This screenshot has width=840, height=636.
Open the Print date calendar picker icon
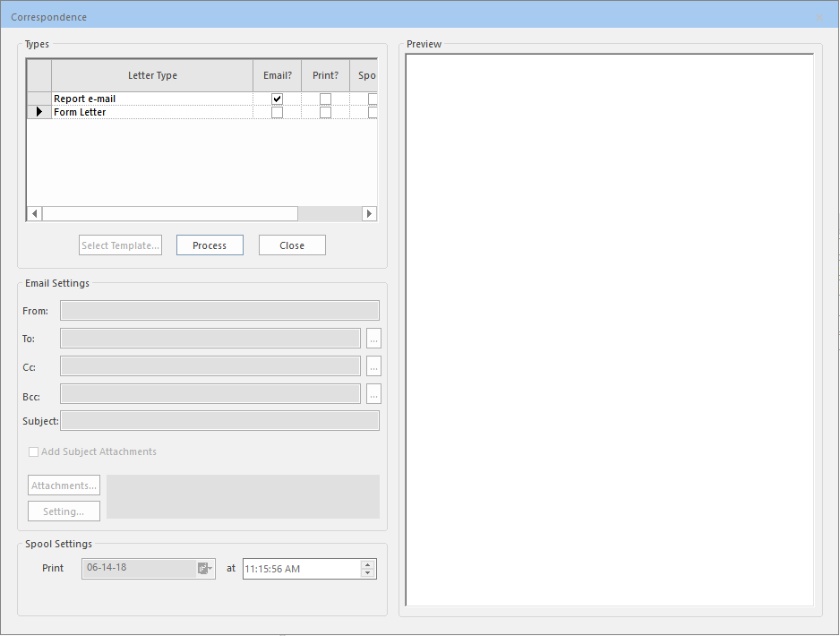coord(204,567)
